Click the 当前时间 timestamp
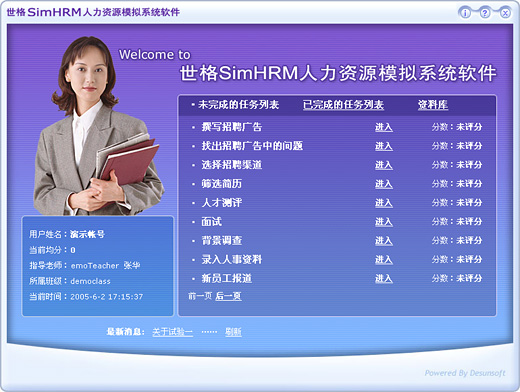 point(107,297)
